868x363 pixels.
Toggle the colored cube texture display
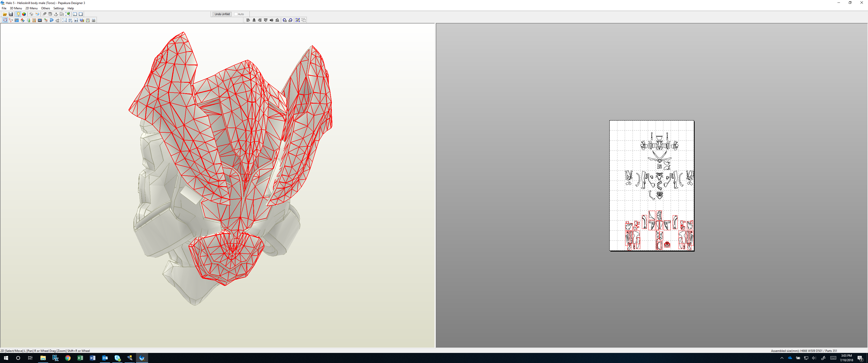(x=24, y=14)
